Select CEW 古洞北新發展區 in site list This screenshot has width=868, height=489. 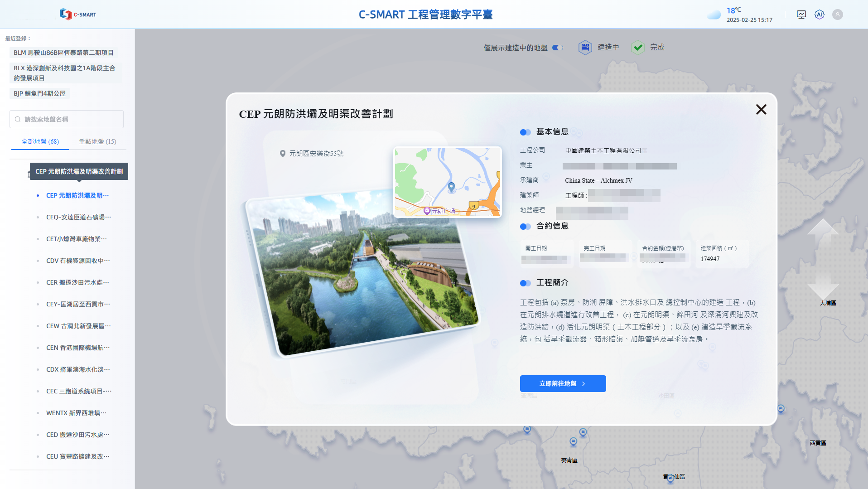pyautogui.click(x=78, y=326)
